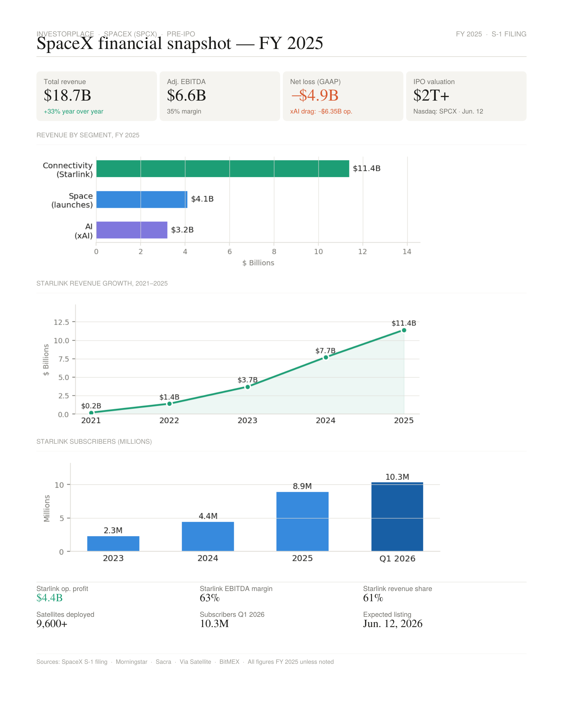Select the "$4.1B" bar value label
The image size is (563, 728).
pyautogui.click(x=202, y=199)
